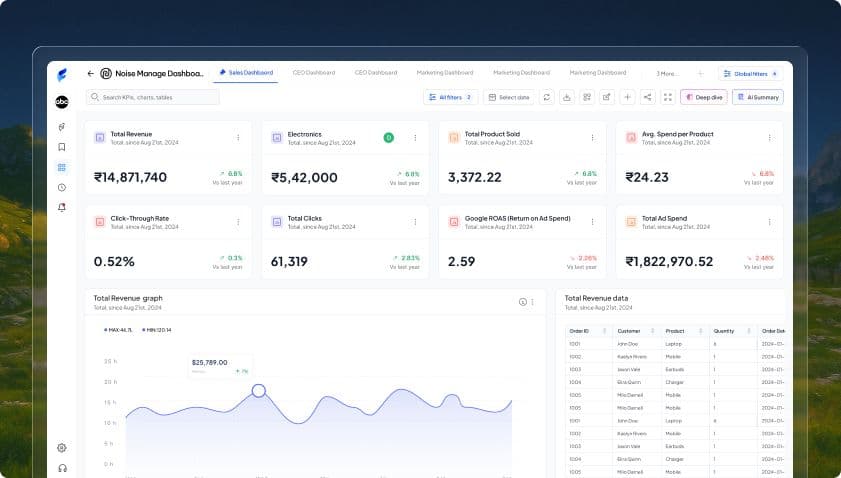Click the info icon on Total Revenue graph
841x478 pixels.
point(522,302)
